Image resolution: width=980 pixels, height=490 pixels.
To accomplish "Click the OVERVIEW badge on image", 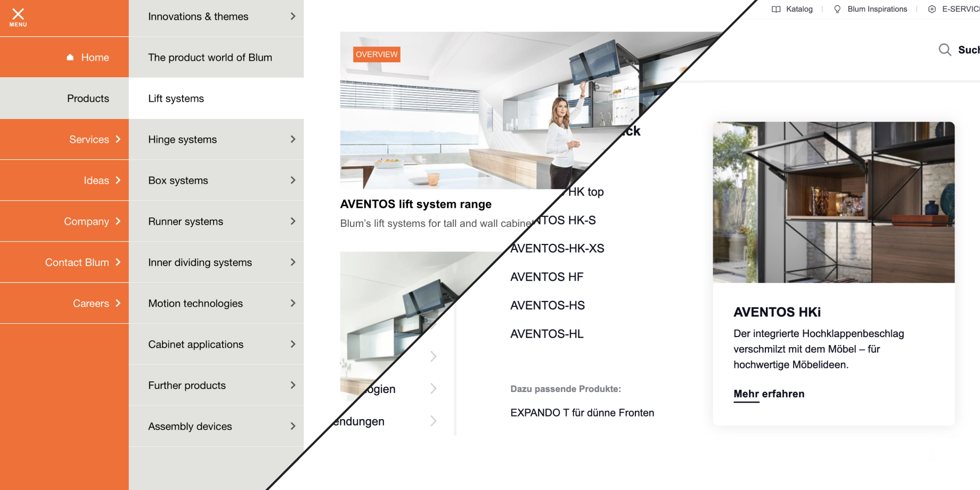I will click(x=377, y=54).
